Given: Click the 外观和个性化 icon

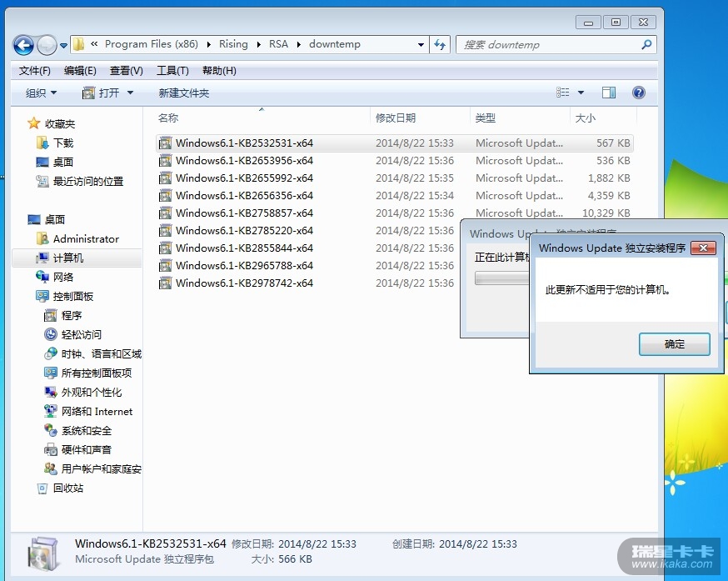Looking at the screenshot, I should click(50, 393).
